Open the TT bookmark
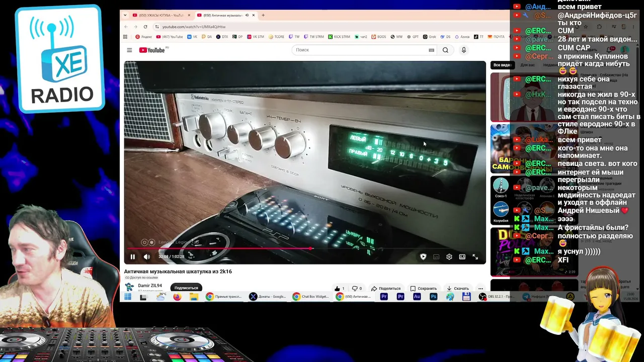This screenshot has width=644, height=362. tap(479, 37)
